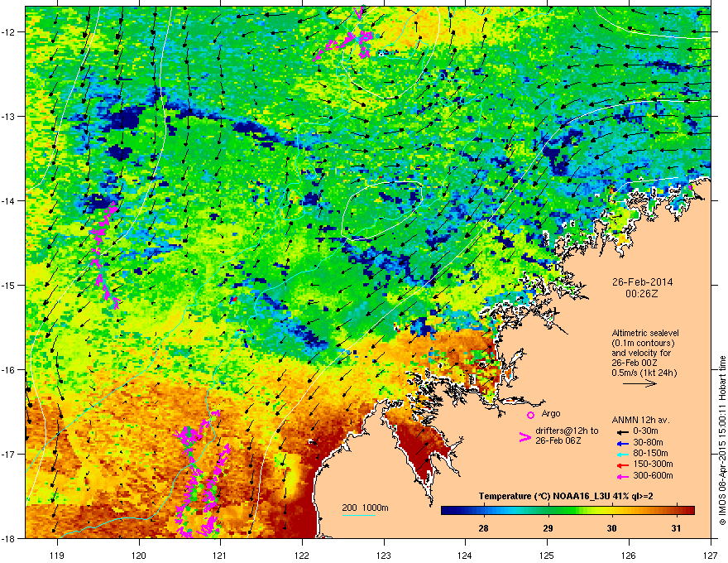Click the cyan depth contour legend line

(x=359, y=515)
